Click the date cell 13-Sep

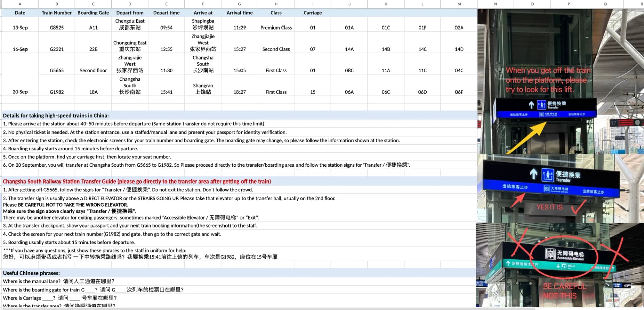point(20,24)
